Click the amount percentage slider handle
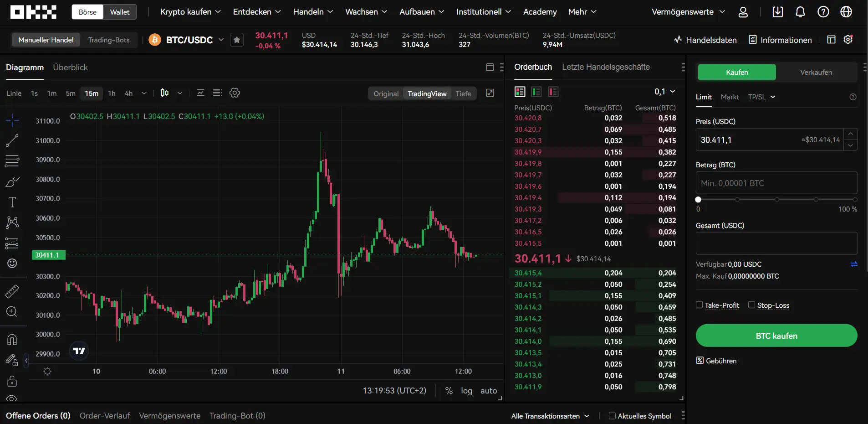868x424 pixels. [698, 200]
